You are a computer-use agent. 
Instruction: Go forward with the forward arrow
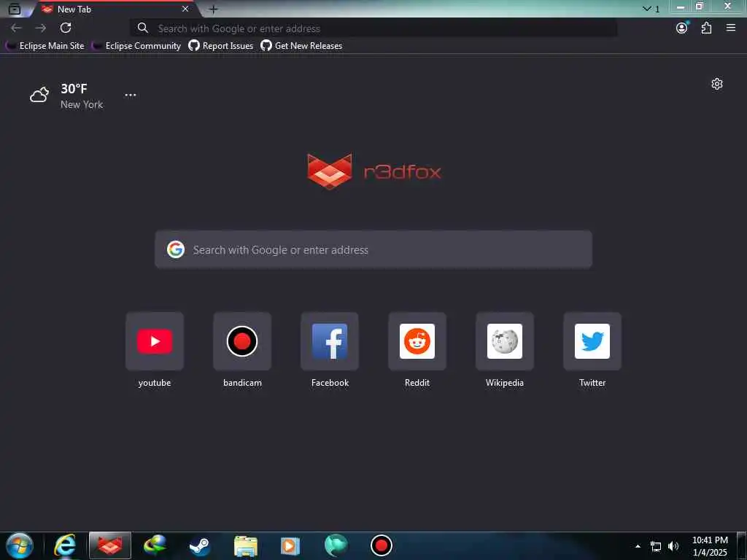(x=41, y=28)
